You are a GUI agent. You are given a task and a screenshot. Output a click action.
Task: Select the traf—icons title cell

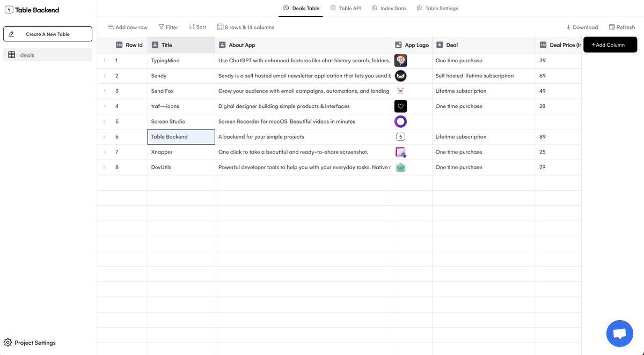click(181, 106)
